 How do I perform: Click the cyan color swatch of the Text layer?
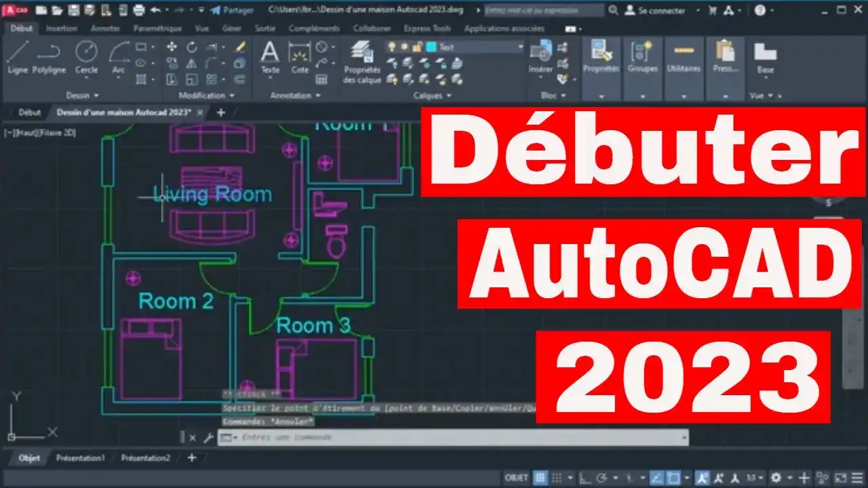[x=430, y=47]
